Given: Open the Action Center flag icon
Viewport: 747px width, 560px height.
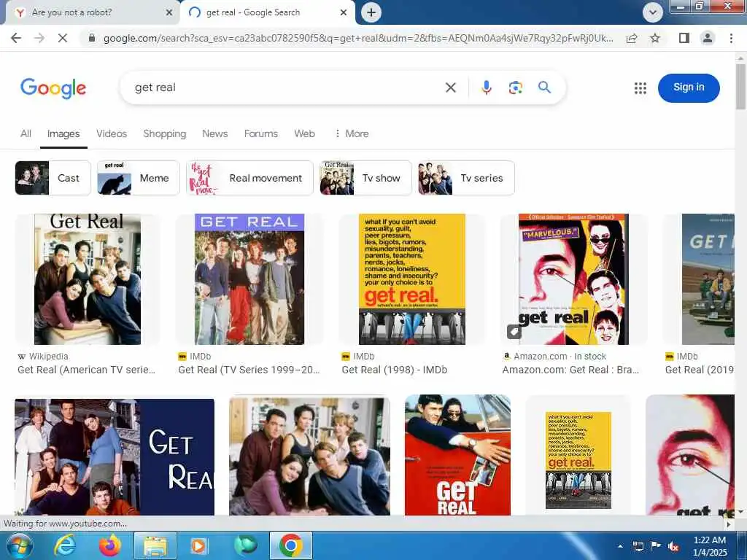Looking at the screenshot, I should pos(656,546).
